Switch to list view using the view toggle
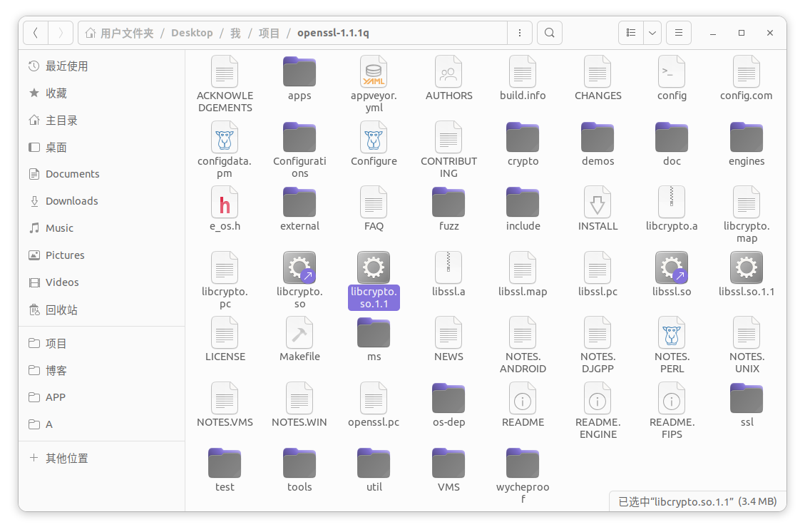 click(631, 33)
